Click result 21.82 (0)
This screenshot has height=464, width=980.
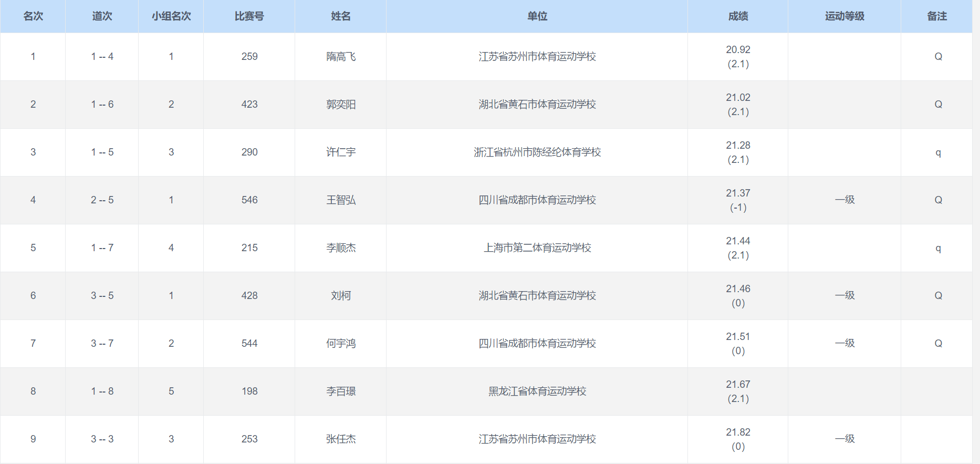(738, 439)
